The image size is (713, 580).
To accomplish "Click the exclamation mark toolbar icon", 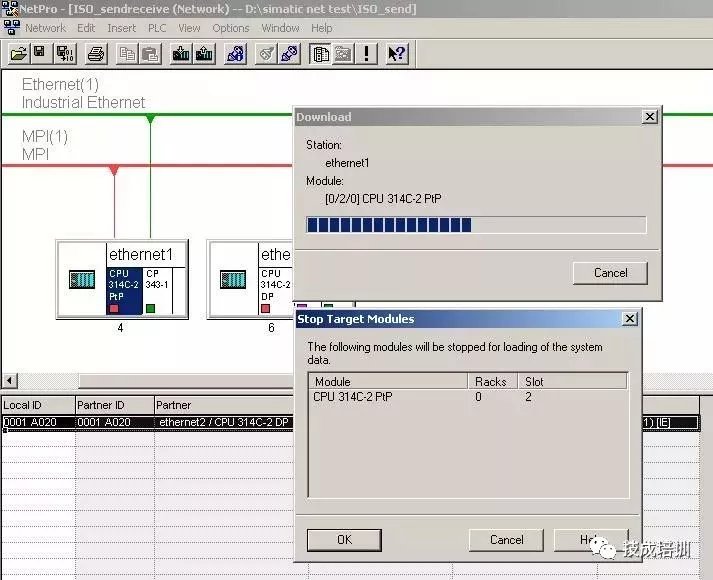I will 367,53.
